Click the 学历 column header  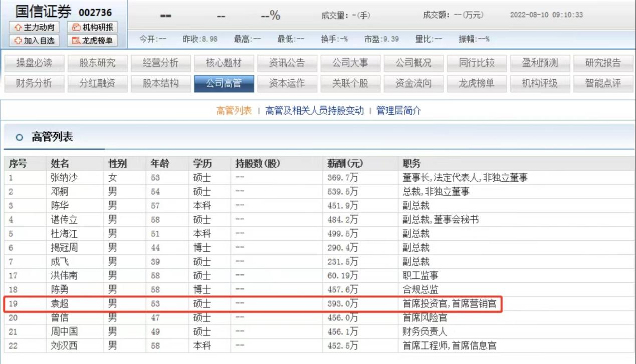click(202, 164)
